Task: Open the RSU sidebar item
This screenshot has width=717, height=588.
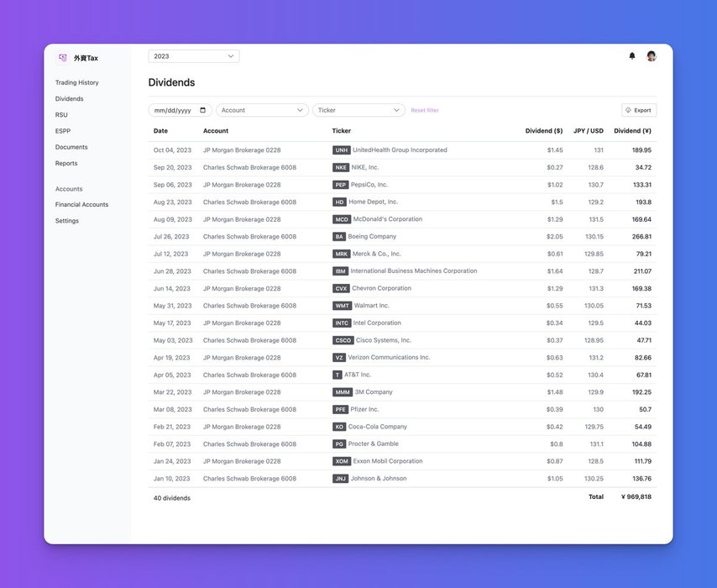Action: click(x=61, y=115)
